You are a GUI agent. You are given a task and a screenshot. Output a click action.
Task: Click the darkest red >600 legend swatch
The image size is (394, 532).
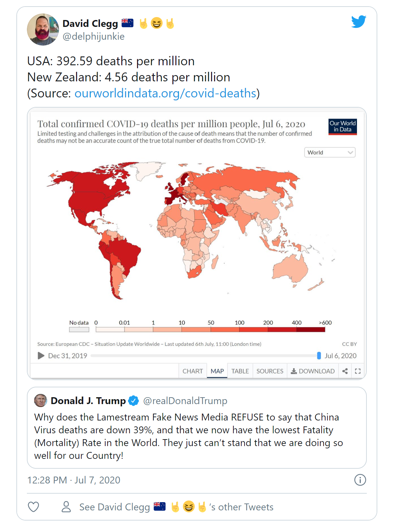(x=311, y=330)
